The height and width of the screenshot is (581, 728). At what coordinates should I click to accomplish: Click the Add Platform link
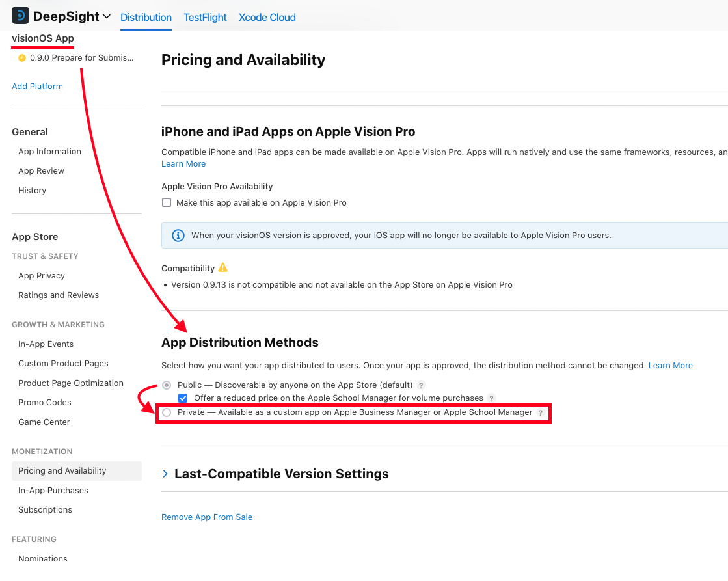coord(37,86)
